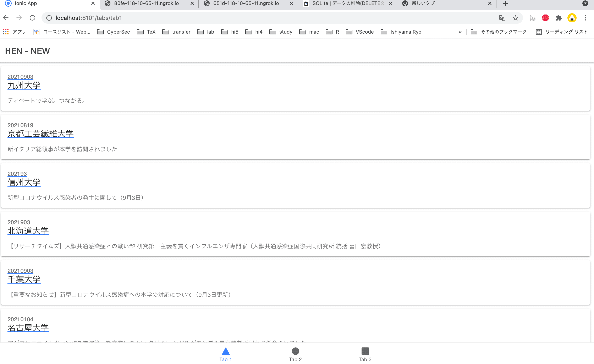Open the hi5 bookmark folder
The height and width of the screenshot is (364, 594).
tap(230, 32)
